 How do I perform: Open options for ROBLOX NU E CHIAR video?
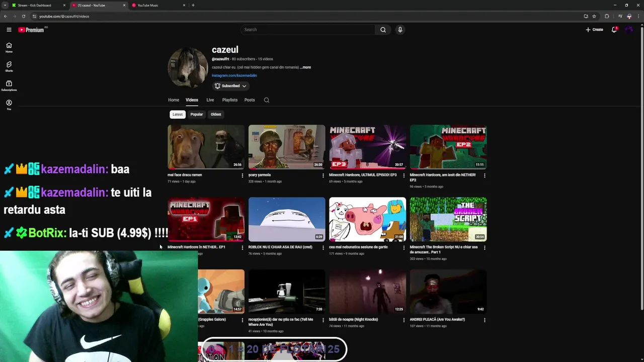point(323,248)
